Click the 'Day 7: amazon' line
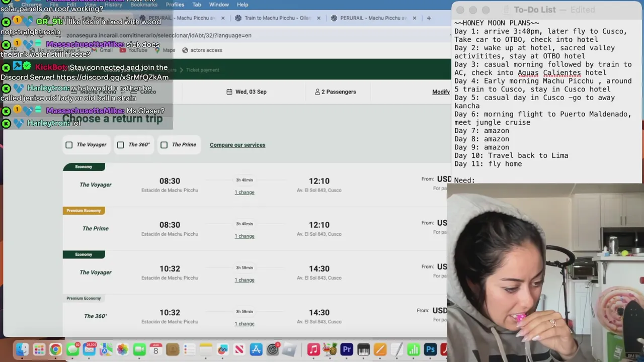The width and height of the screenshot is (644, 362). (481, 131)
